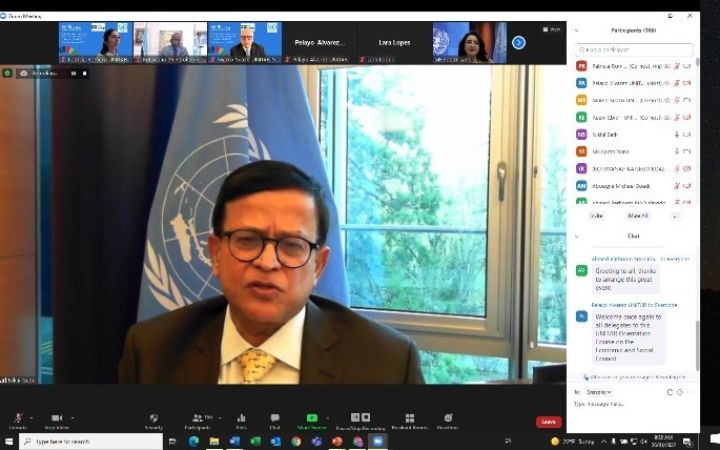This screenshot has width=720, height=450.
Task: Click the green encryption shield icon top-left of video
Action: [7, 73]
